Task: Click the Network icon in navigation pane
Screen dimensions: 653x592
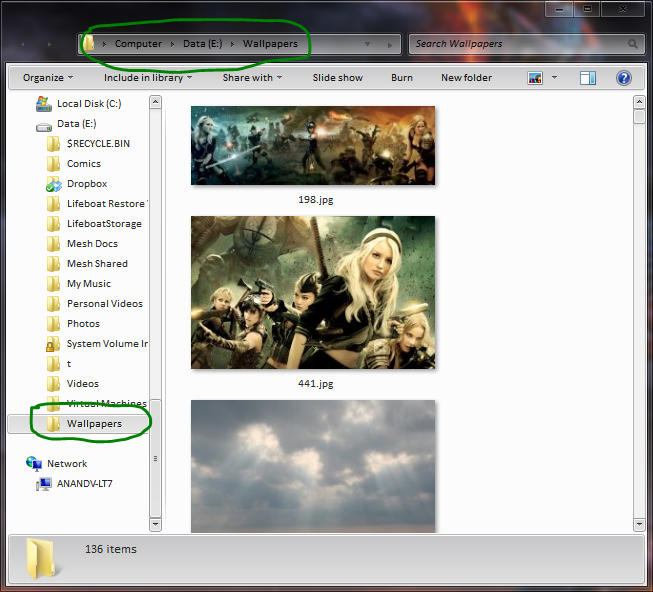Action: coord(35,464)
